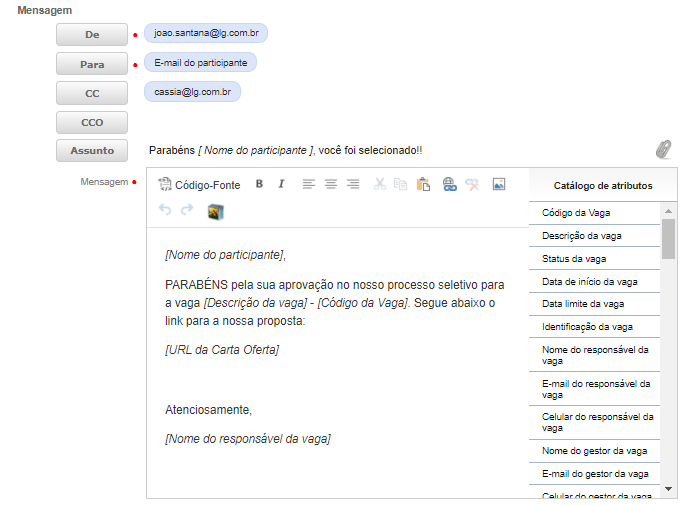Click the Código-Fonte source button
Viewport: 692px width, 505px height.
200,185
